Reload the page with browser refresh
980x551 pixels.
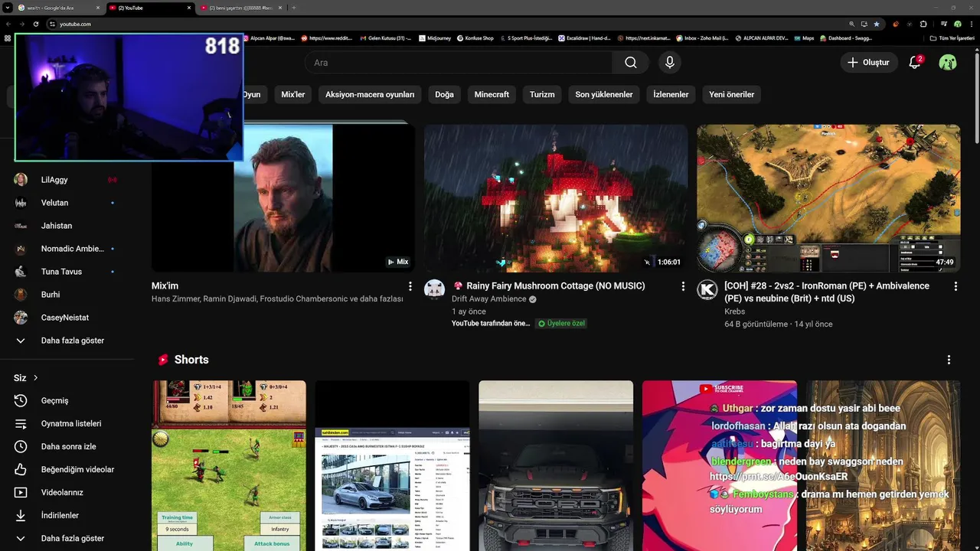pos(35,24)
